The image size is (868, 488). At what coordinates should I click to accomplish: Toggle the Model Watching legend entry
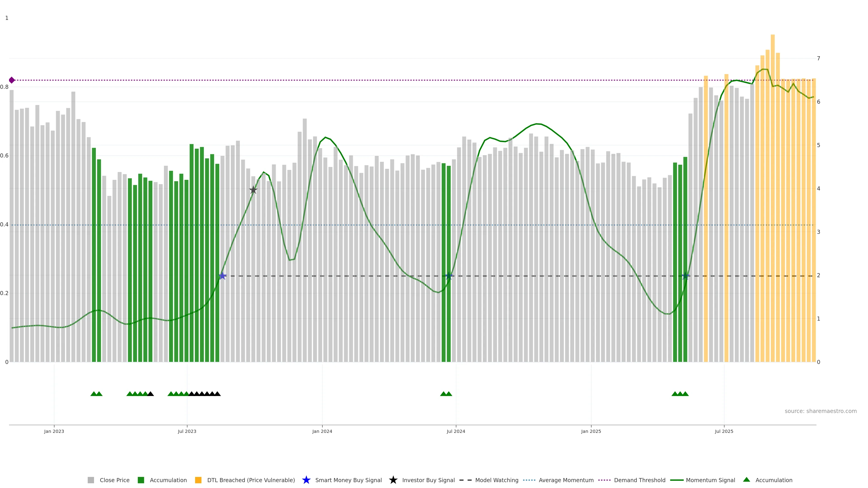[x=496, y=480]
